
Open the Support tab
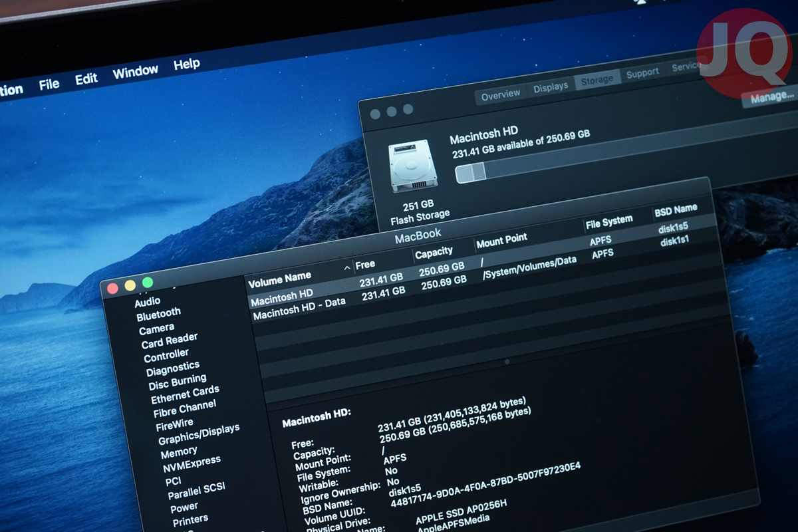click(642, 73)
